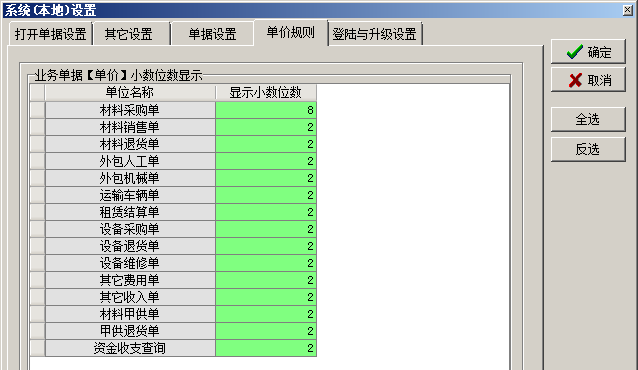Confirm settings with the 确定 button
This screenshot has width=638, height=370.
tap(588, 52)
